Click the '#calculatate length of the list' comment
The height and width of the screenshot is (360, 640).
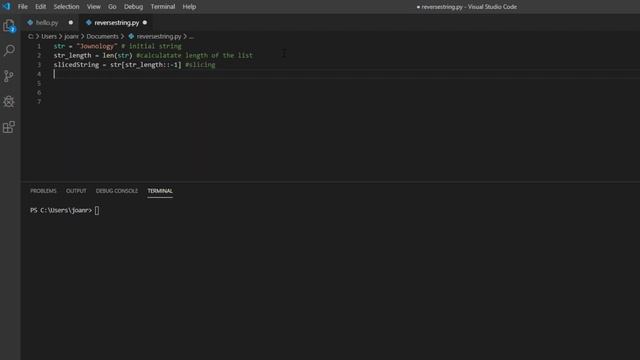pos(195,56)
